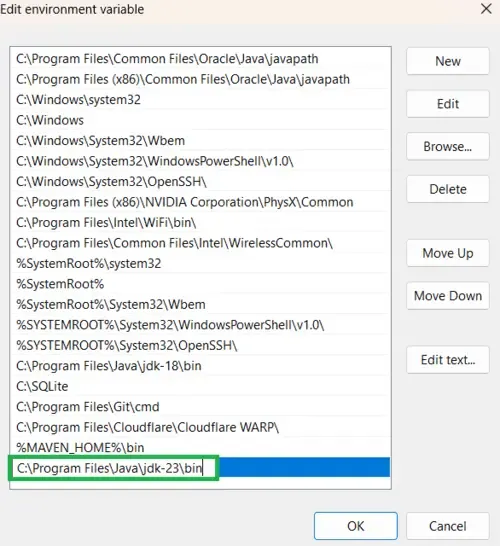Click the Edit button
Viewport: 500px width, 546px height.
447,104
